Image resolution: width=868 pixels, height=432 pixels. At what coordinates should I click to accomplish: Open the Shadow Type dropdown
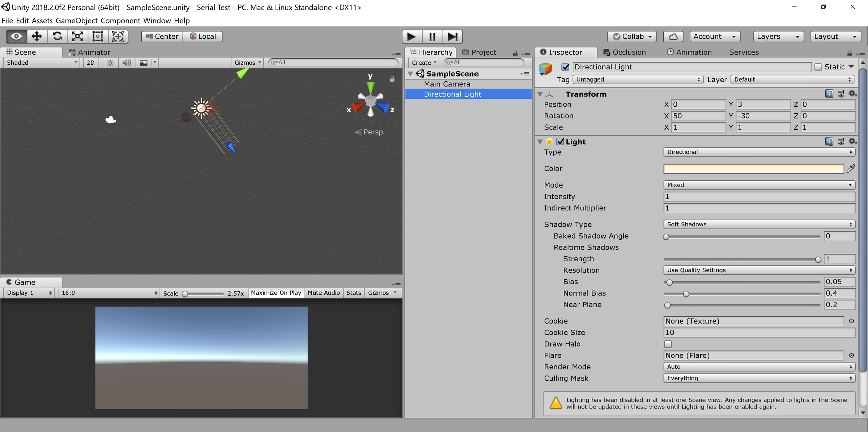[x=758, y=224]
